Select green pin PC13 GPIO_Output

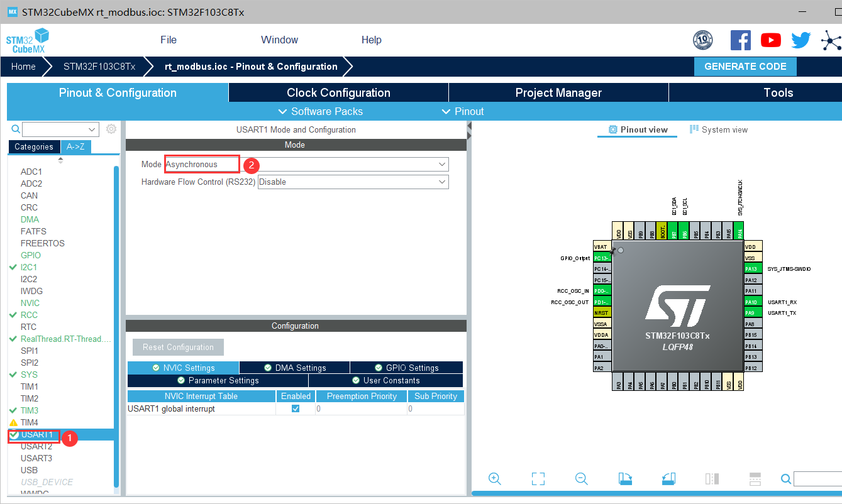click(x=602, y=258)
